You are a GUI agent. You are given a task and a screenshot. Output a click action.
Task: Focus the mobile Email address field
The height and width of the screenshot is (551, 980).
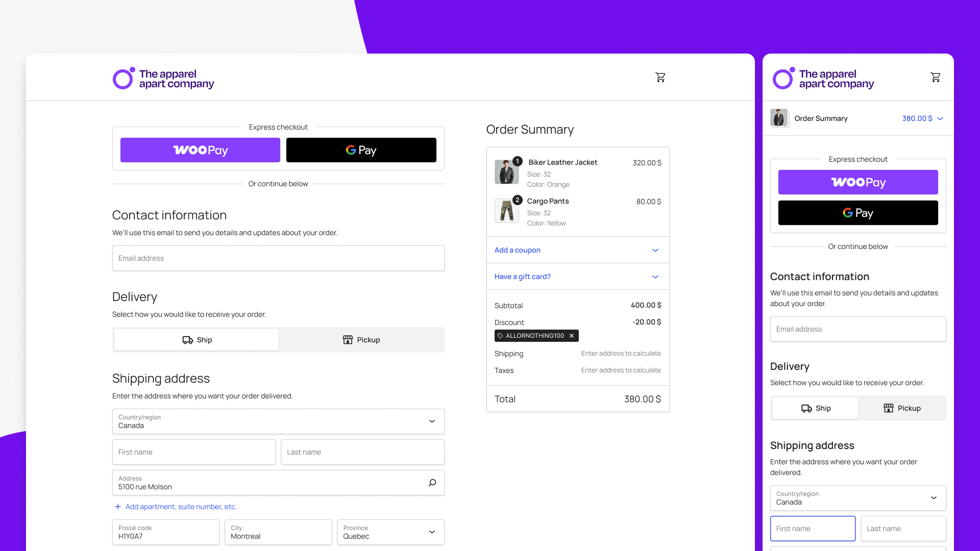(858, 329)
